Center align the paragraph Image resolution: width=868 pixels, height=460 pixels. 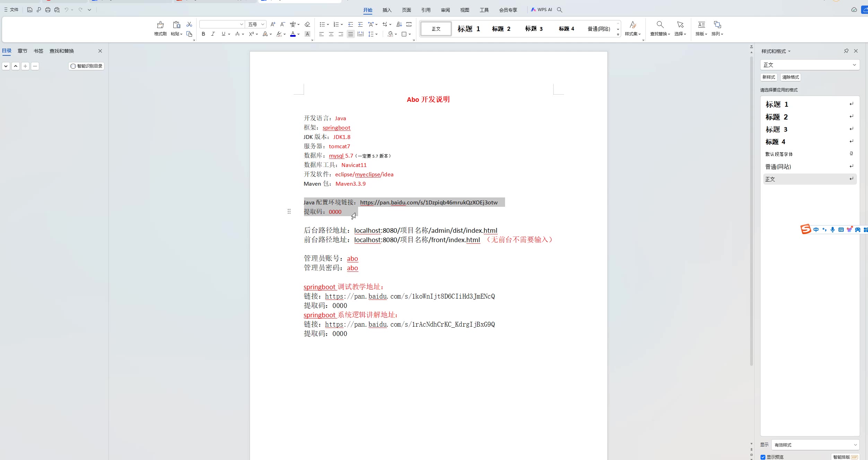coord(331,34)
